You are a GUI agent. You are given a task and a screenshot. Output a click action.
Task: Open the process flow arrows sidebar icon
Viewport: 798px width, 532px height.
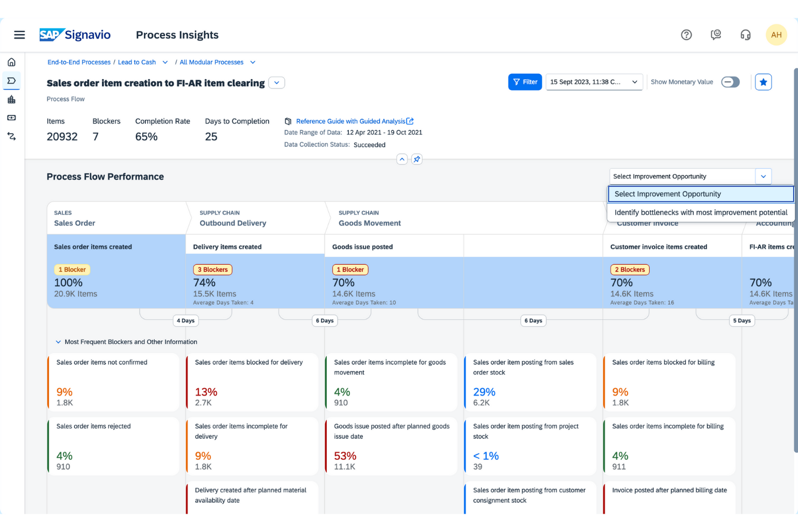coord(11,136)
